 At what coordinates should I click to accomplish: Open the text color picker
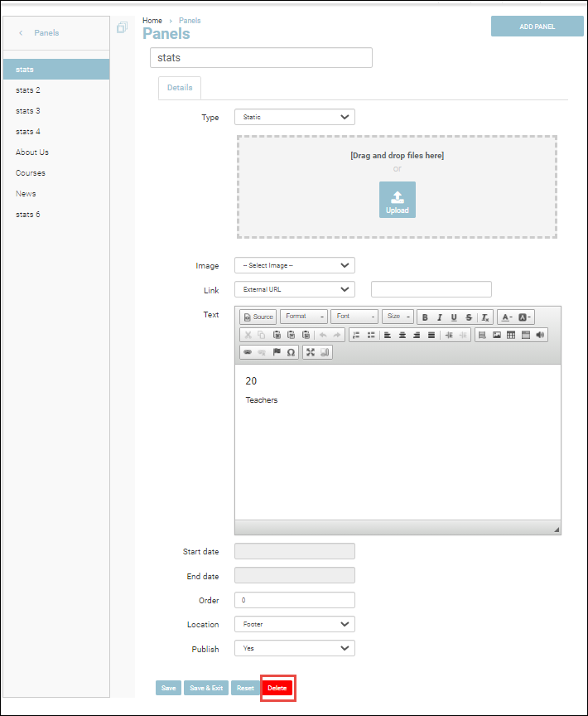click(507, 317)
